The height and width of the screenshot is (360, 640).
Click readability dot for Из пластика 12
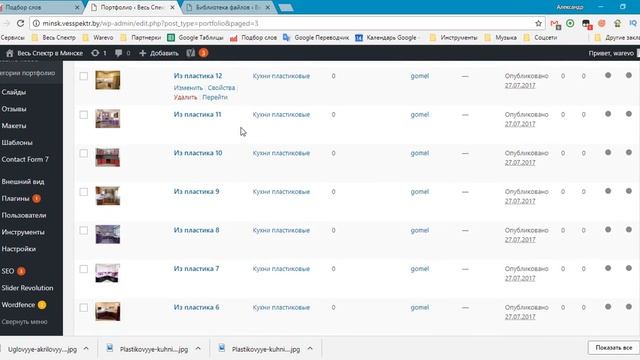629,75
